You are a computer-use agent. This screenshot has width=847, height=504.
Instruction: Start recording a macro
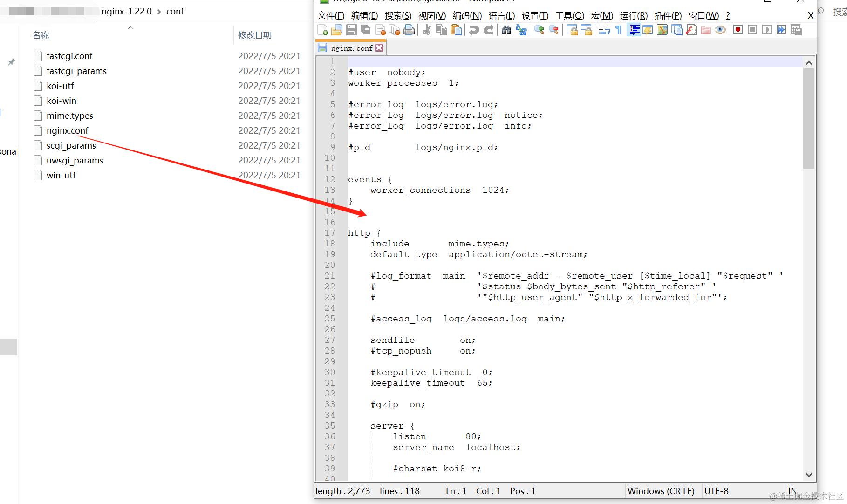point(738,30)
